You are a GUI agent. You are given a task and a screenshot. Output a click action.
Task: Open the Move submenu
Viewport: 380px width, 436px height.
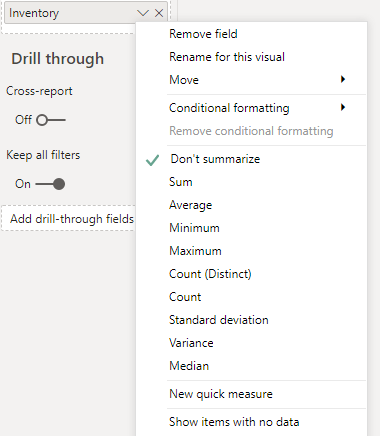click(x=184, y=80)
